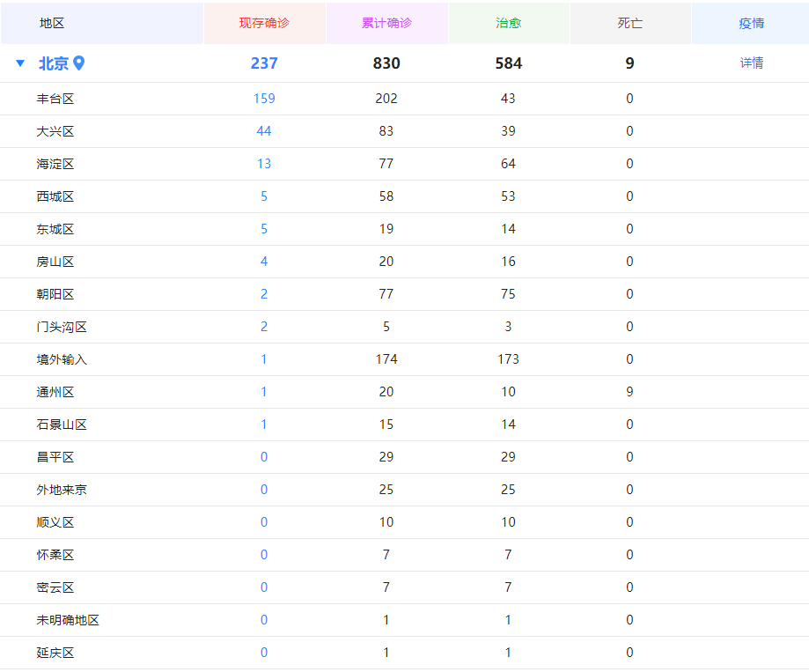Select the 丰台区 district row
The height and width of the screenshot is (672, 809).
[55, 99]
